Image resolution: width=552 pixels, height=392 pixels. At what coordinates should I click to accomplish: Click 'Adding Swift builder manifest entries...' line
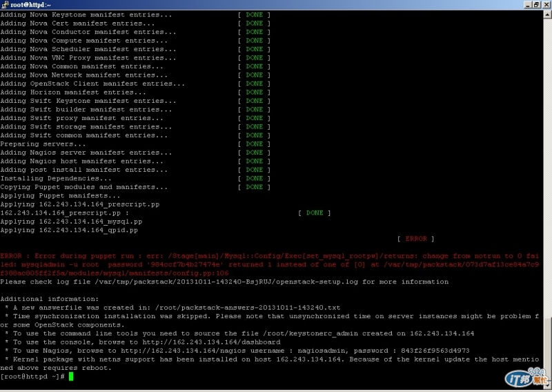(x=86, y=110)
